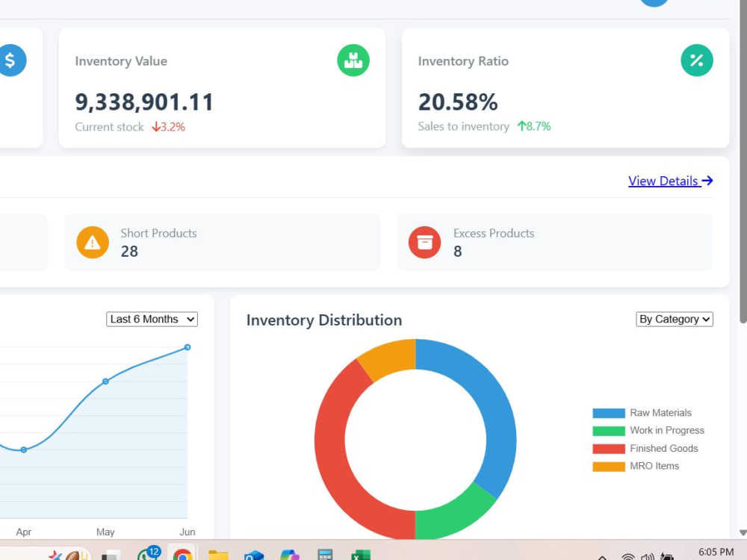Viewport: 747px width, 560px height.
Task: Open Chrome from the taskbar
Action: 182,554
